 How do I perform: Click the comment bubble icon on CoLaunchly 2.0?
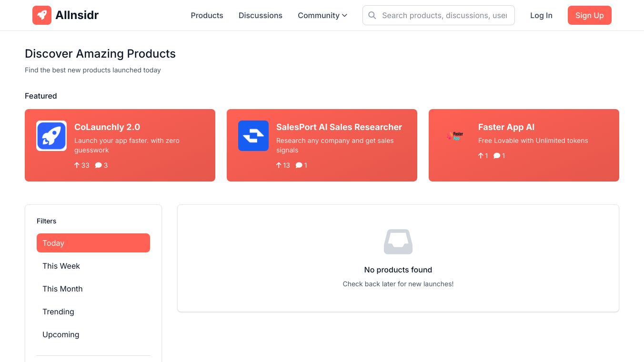(98, 165)
